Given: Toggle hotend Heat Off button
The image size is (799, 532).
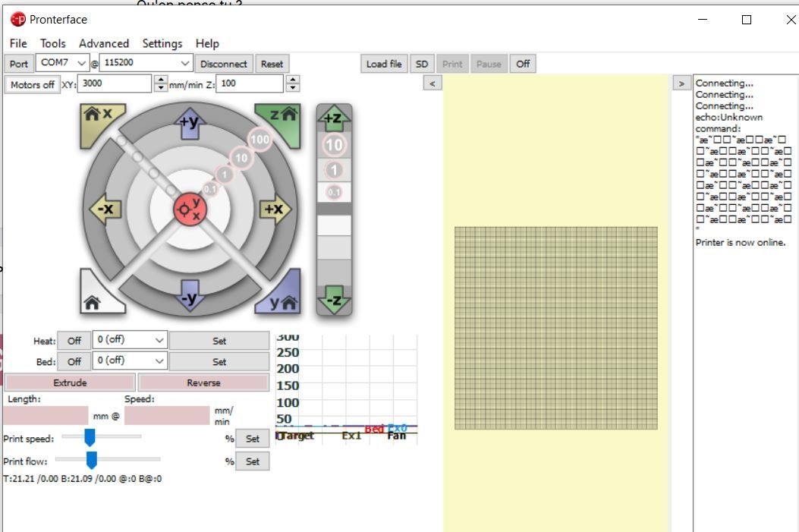Looking at the screenshot, I should [74, 341].
